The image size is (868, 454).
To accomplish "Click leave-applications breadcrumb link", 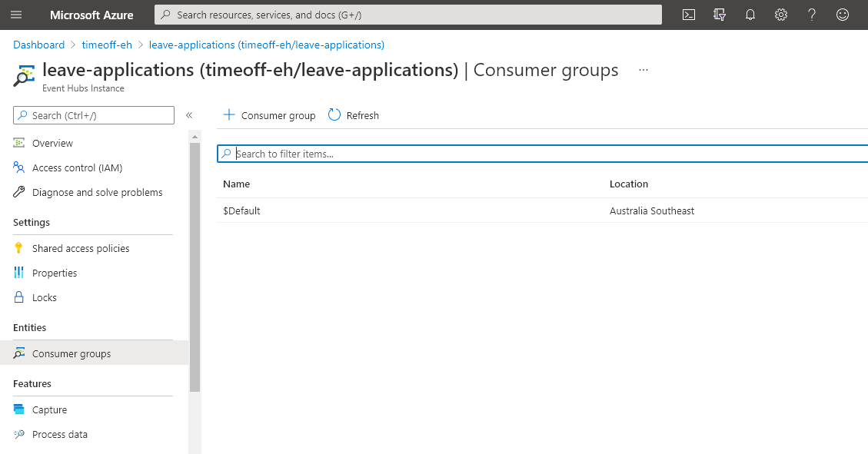I will tap(266, 45).
